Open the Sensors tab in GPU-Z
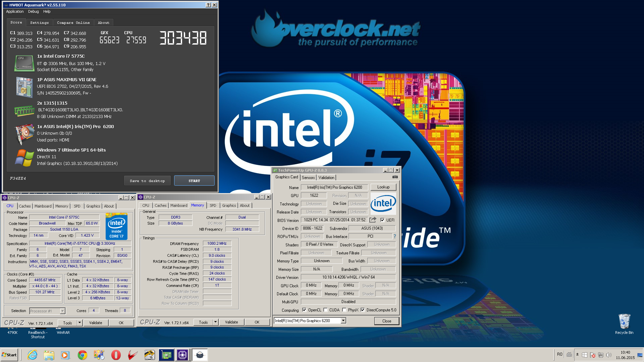This screenshot has height=362, width=644. [308, 177]
